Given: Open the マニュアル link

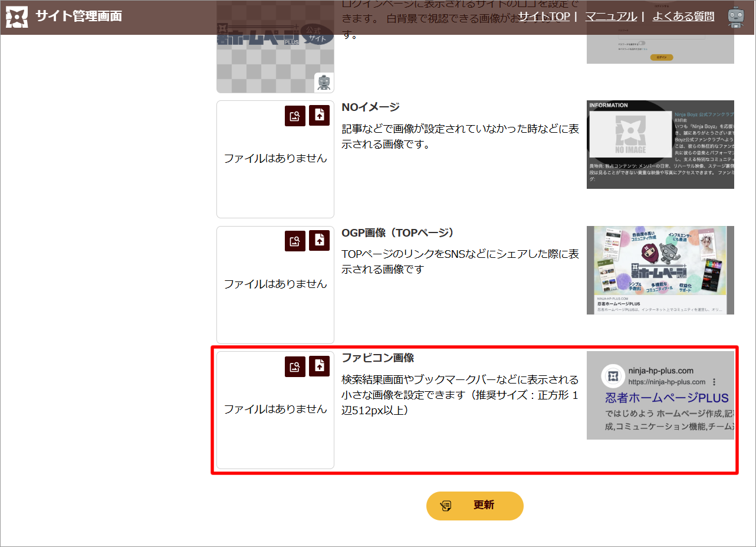Looking at the screenshot, I should point(610,17).
